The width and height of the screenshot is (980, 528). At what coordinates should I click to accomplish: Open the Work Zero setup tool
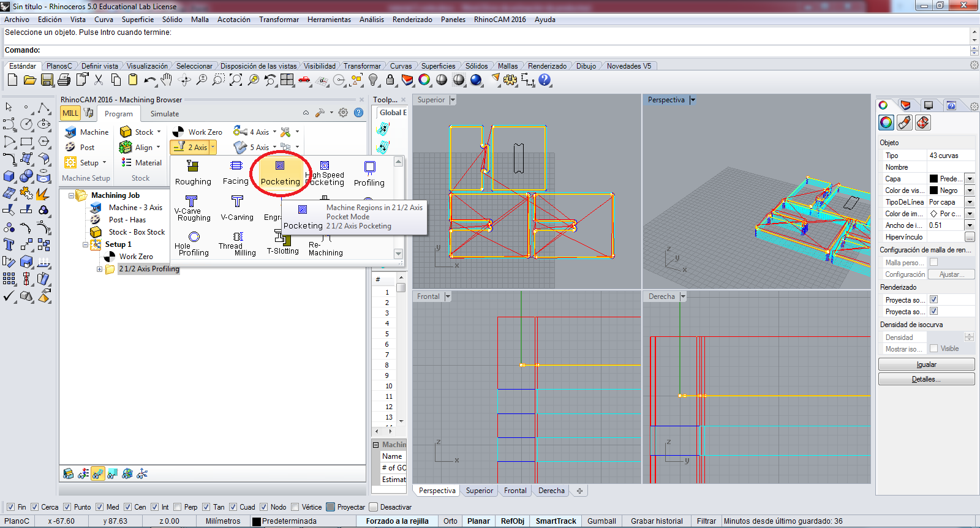click(x=197, y=132)
